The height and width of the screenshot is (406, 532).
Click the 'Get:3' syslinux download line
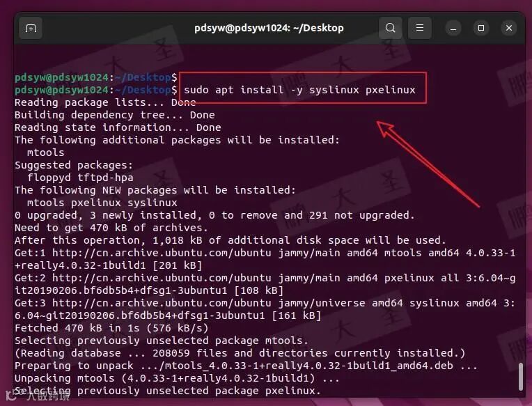[x=265, y=303]
